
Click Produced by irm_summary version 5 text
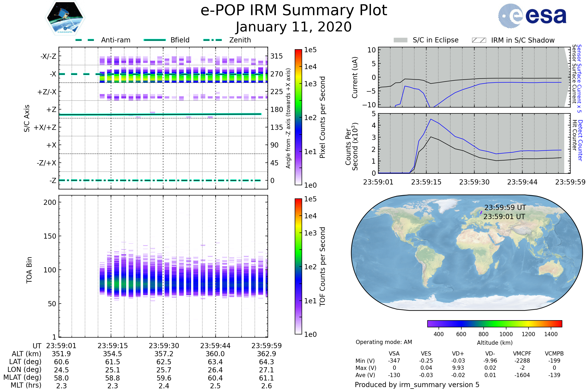tap(417, 385)
